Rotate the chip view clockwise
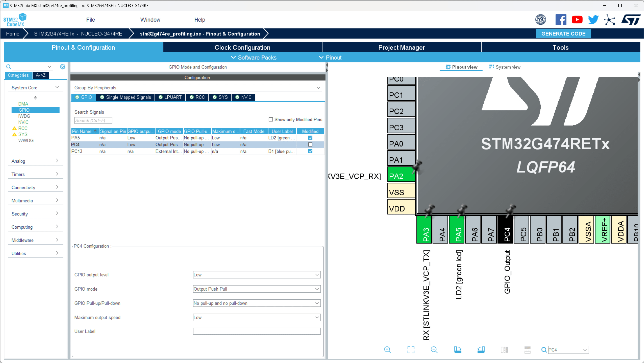This screenshot has width=644, height=363. point(458,350)
